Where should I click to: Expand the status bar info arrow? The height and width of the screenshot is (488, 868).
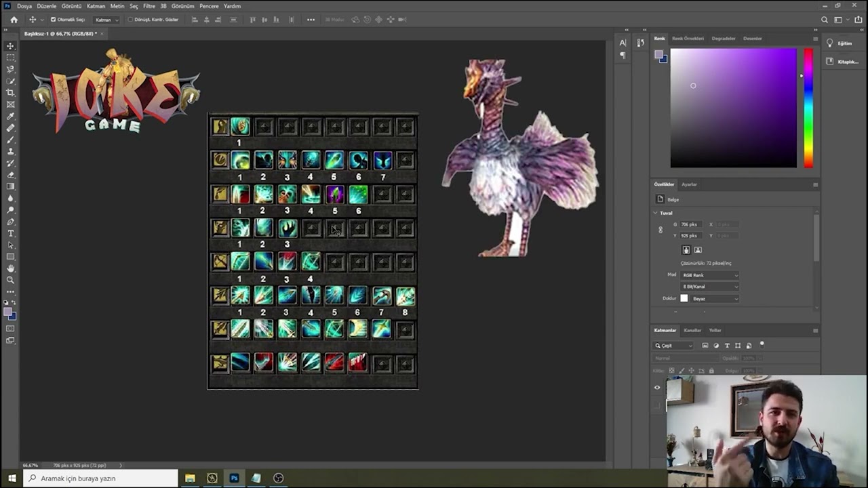click(x=121, y=466)
